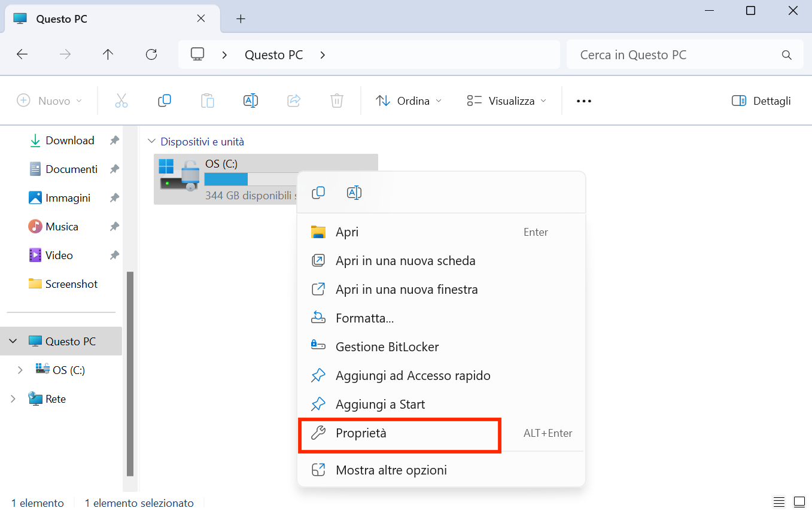Expand the Rete tree node
The image size is (812, 511).
[13, 399]
